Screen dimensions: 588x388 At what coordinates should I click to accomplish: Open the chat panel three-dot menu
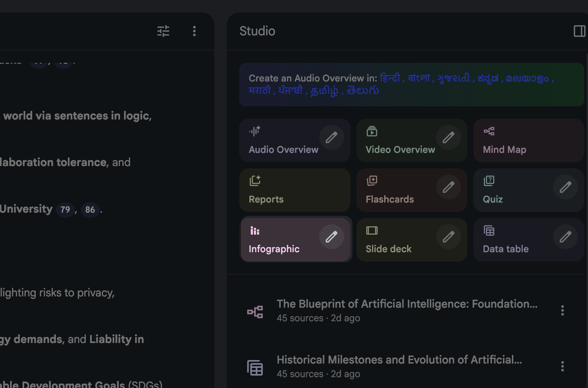tap(194, 31)
